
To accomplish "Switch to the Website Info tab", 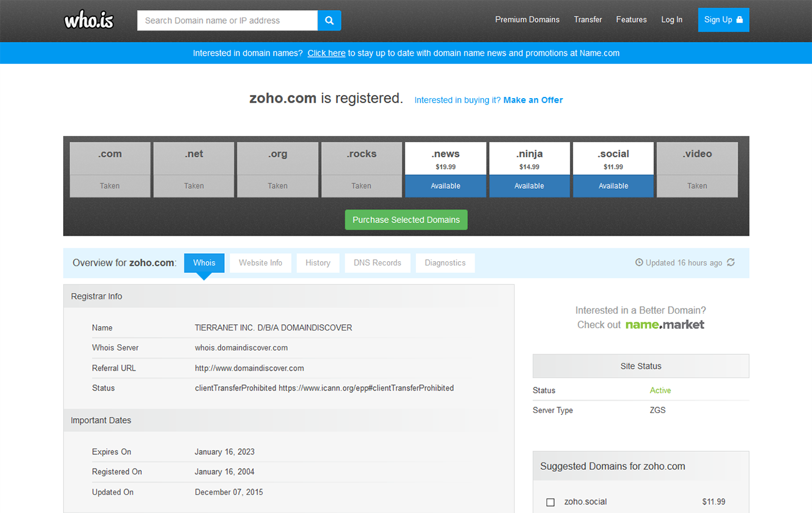I will pyautogui.click(x=260, y=262).
